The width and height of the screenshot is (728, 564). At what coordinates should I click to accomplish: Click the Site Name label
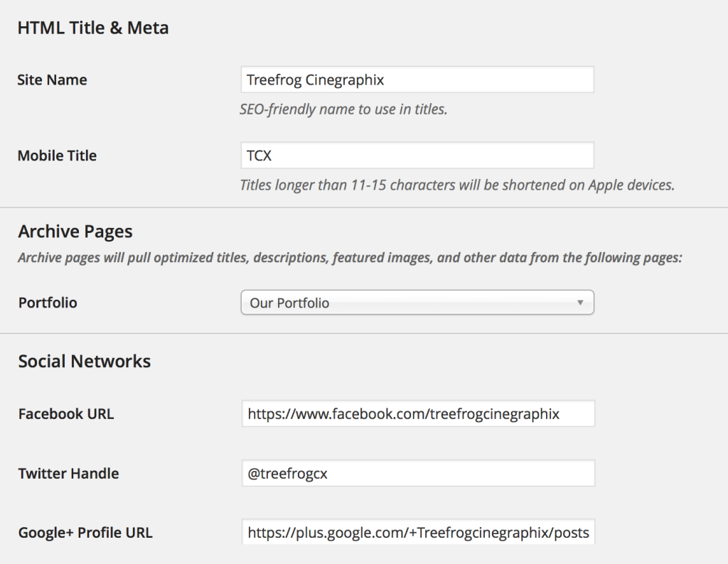(x=52, y=80)
